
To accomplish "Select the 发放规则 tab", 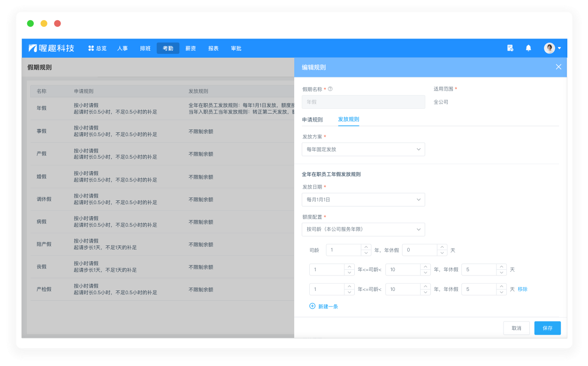I will (349, 119).
